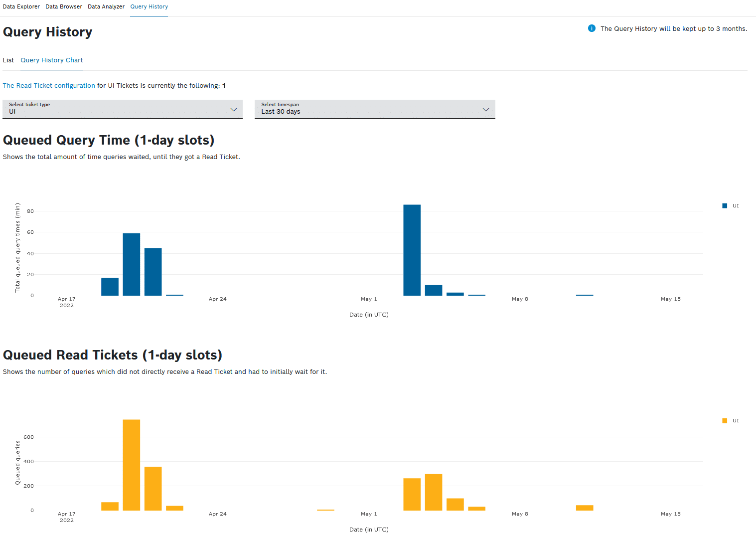This screenshot has height=540, width=756.
Task: Click the tallest orange bar in Queued Read Tickets
Action: click(x=132, y=465)
